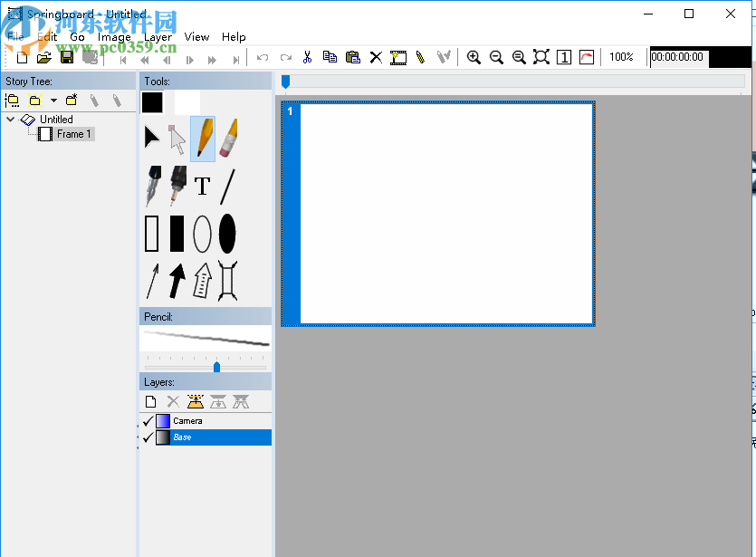Select the ink pen nib tool
Viewport: 756px width, 557px height.
point(152,186)
